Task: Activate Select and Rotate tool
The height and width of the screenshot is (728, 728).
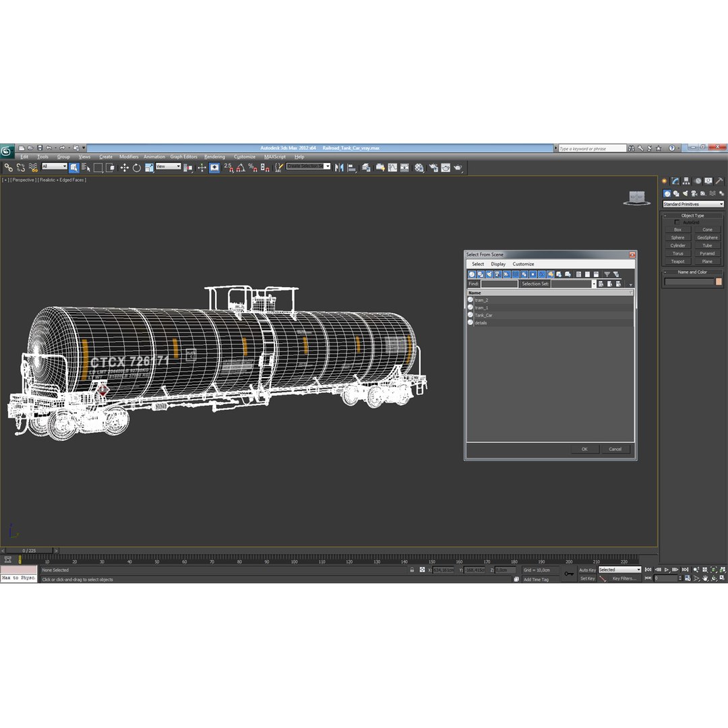Action: [x=136, y=168]
